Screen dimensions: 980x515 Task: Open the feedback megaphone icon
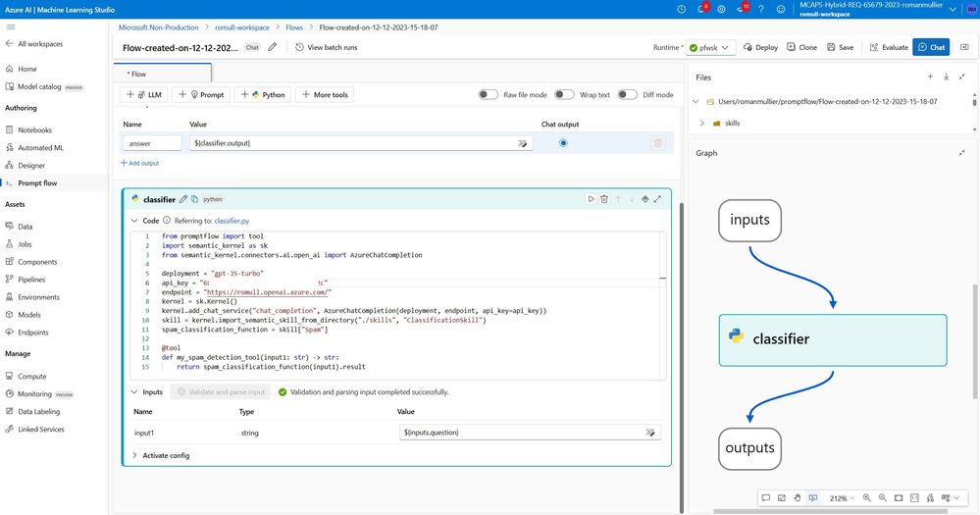coord(742,10)
